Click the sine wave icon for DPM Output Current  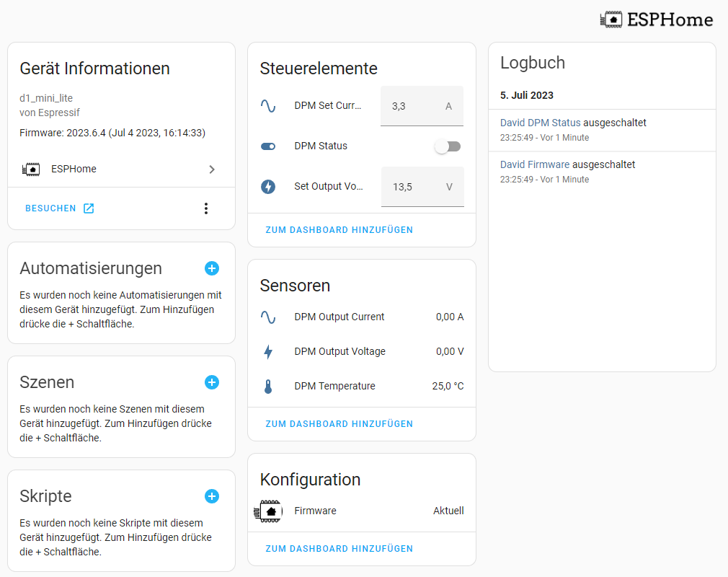(268, 317)
